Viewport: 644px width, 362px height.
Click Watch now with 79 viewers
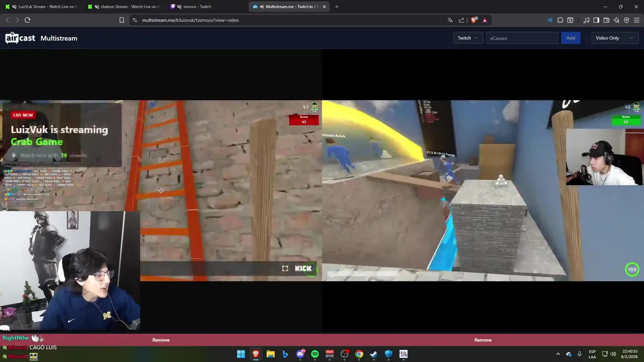point(49,155)
